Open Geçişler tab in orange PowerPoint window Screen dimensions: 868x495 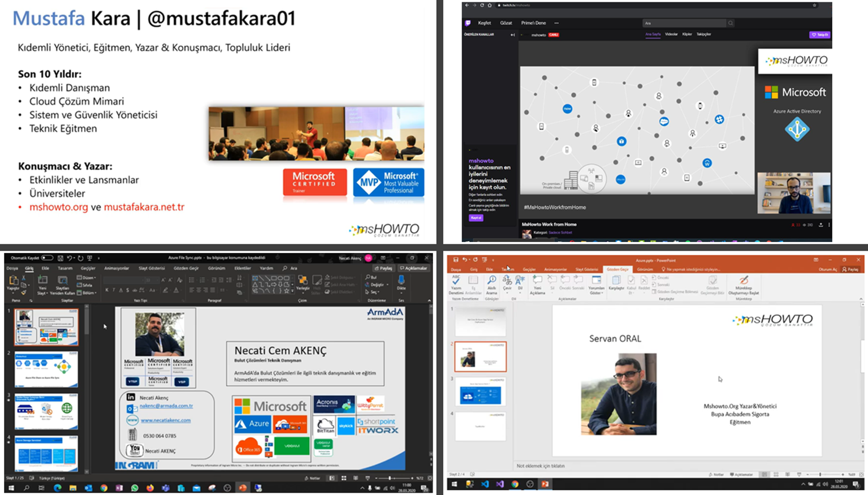[529, 269]
